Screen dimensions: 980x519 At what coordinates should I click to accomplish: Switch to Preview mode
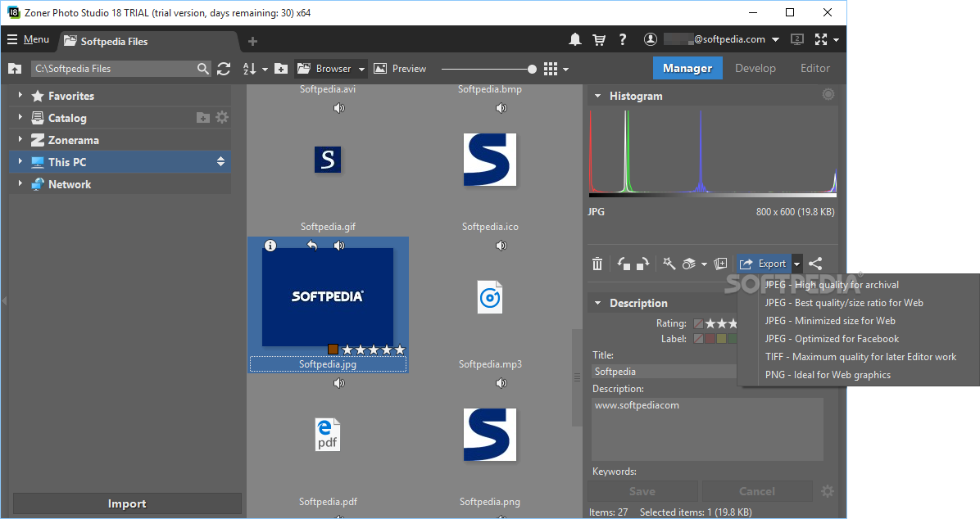pos(400,69)
